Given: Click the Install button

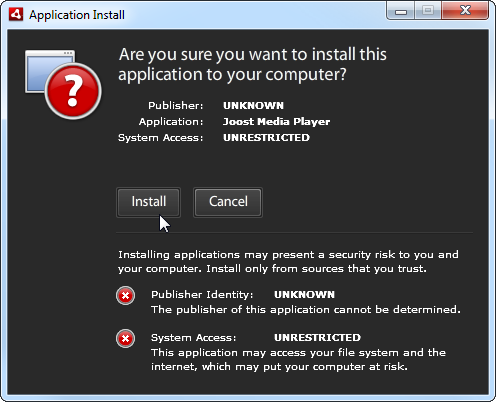Looking at the screenshot, I should (148, 202).
